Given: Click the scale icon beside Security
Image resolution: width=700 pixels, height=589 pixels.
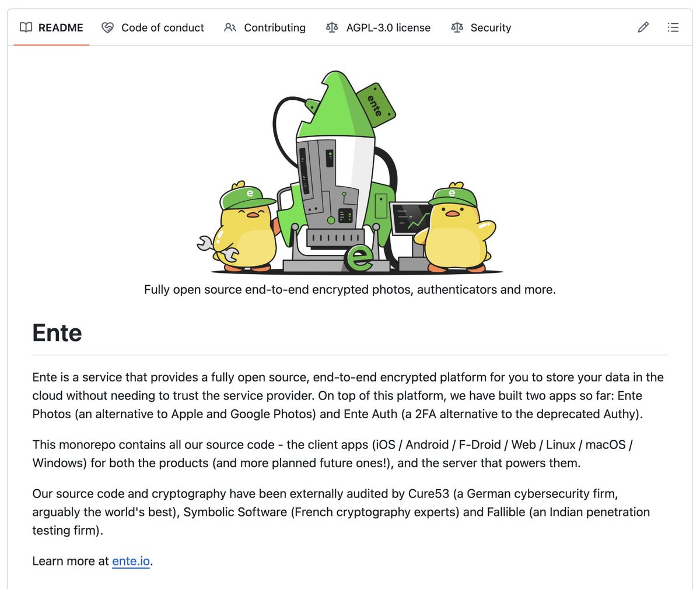Looking at the screenshot, I should point(457,27).
